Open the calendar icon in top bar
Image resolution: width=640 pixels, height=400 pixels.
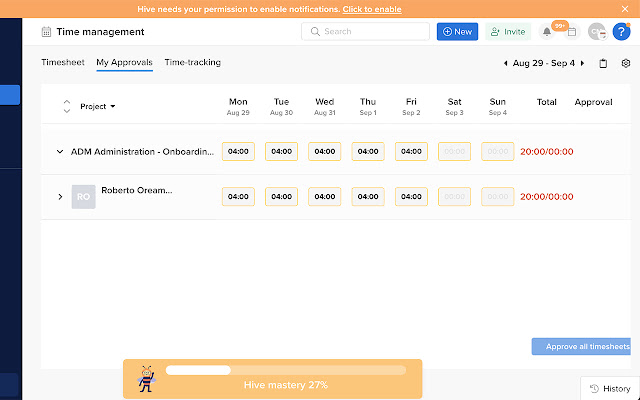tap(572, 32)
